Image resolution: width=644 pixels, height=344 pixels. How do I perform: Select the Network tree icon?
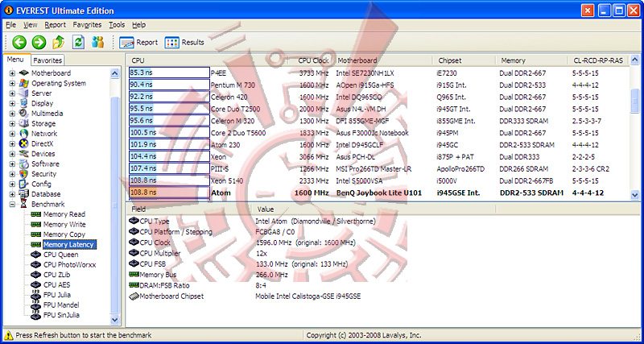[24, 134]
